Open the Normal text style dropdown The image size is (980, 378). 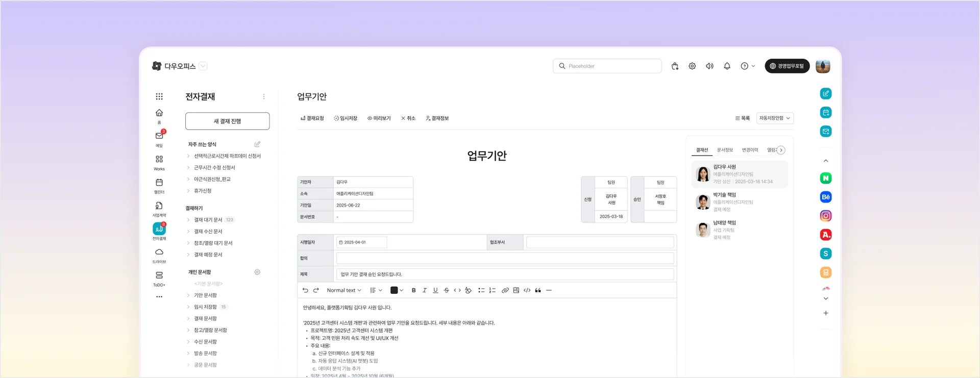point(344,290)
